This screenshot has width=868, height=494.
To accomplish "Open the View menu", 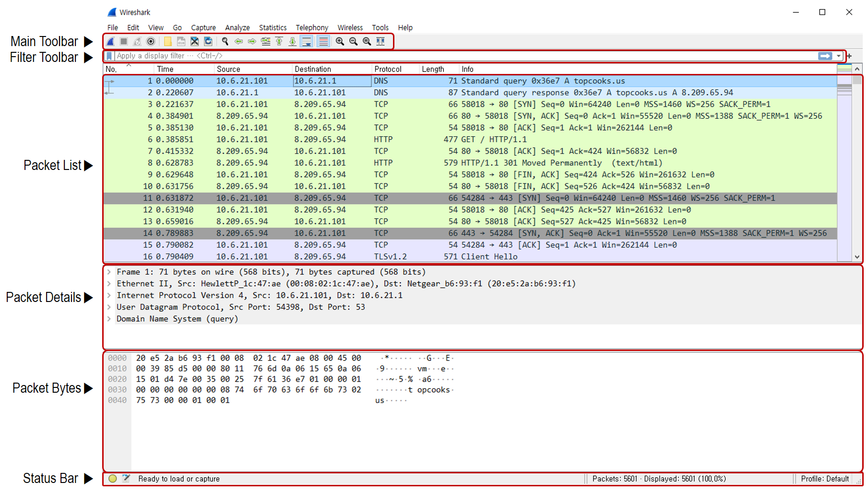I will [155, 28].
